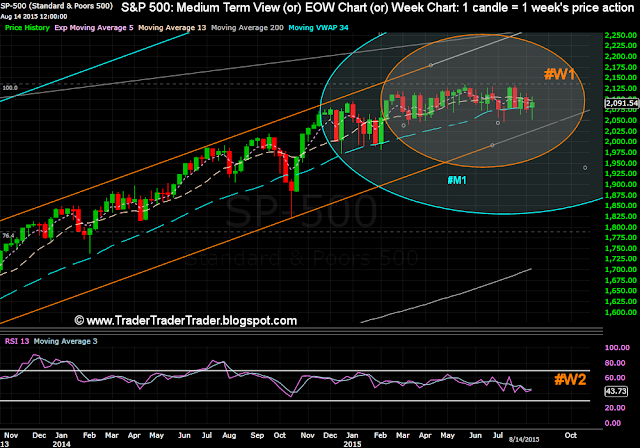640x448 pixels.
Task: Click the 20.00 RSI axis label
Action: pos(615,408)
